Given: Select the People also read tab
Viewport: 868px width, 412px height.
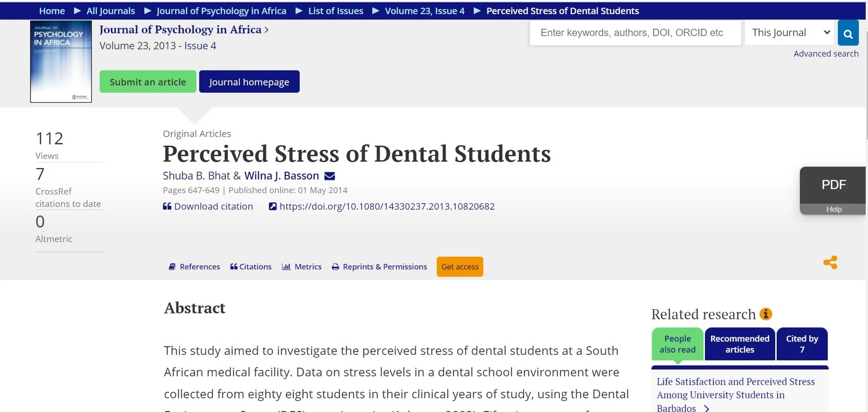Looking at the screenshot, I should pos(677,344).
